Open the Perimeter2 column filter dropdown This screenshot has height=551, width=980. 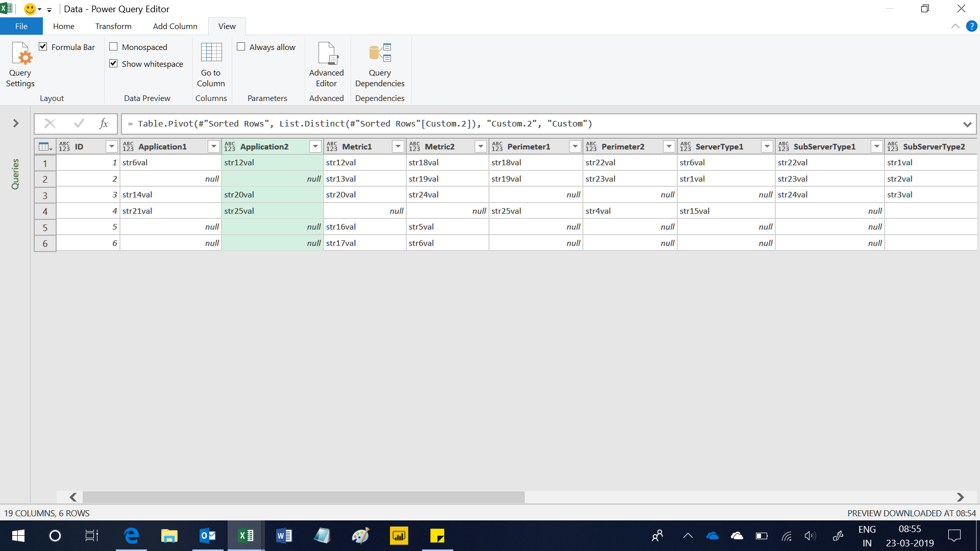(669, 147)
